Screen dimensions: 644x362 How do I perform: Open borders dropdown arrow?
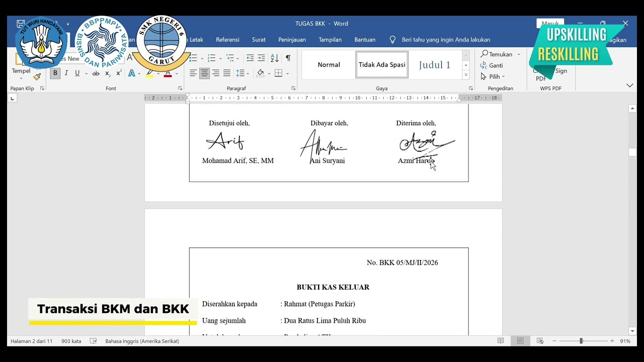(x=287, y=73)
